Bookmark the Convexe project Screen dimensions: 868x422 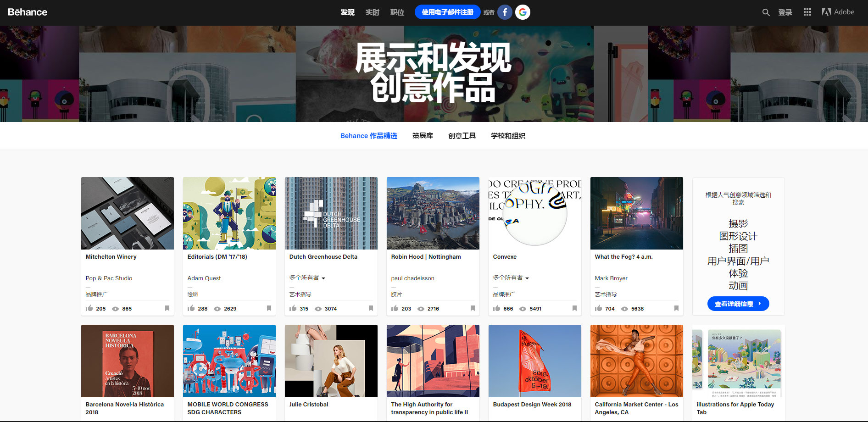pos(574,309)
